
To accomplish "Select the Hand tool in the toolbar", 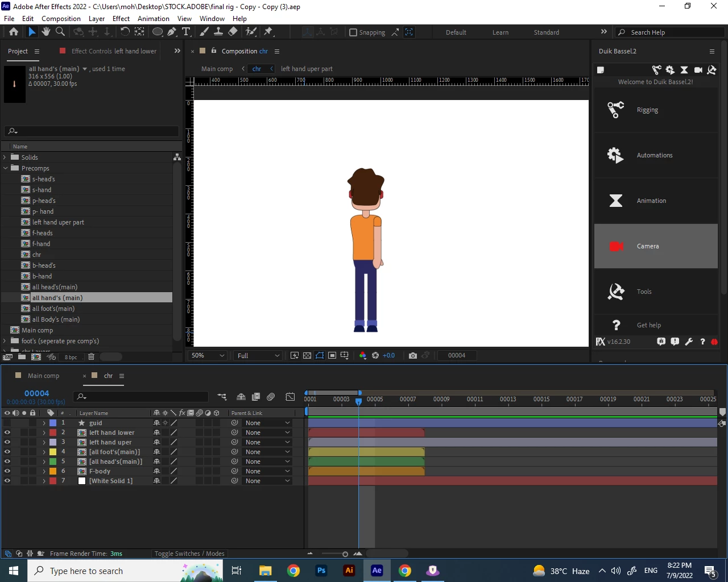I will click(46, 32).
